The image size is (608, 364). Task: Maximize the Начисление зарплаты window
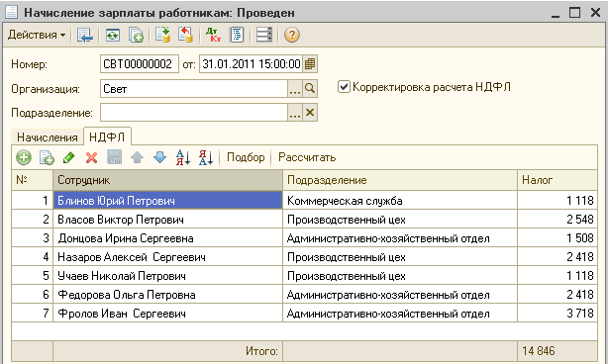(x=575, y=13)
